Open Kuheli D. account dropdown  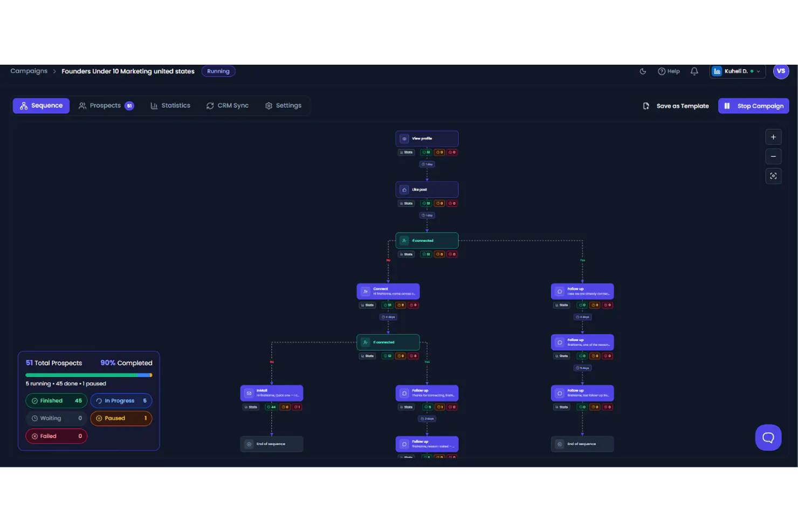[x=737, y=71]
